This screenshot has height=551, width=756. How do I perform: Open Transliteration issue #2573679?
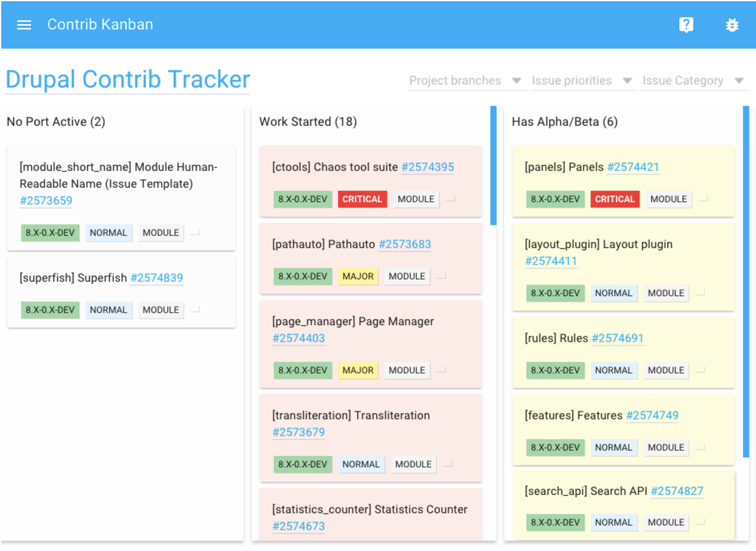click(299, 432)
